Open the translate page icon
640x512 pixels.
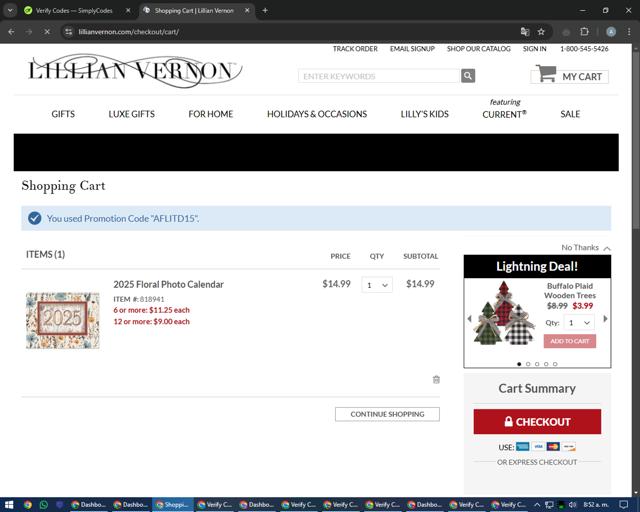525,31
